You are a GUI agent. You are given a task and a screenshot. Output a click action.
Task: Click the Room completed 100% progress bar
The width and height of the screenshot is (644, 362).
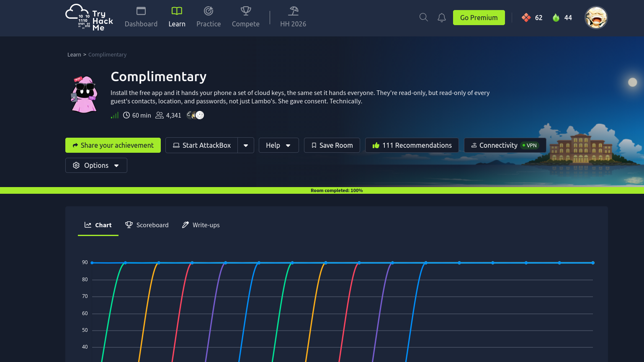click(x=322, y=190)
